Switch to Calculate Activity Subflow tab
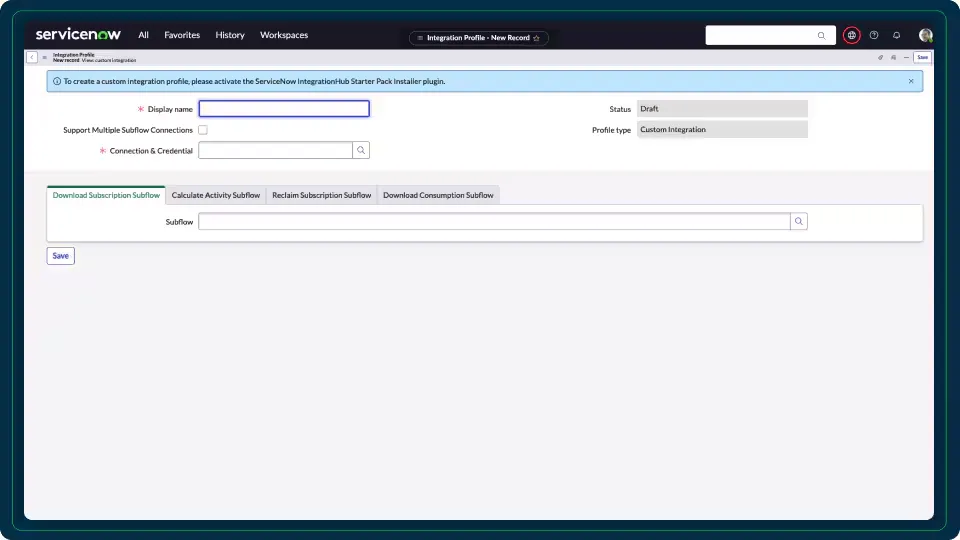This screenshot has width=960, height=540. 216,195
